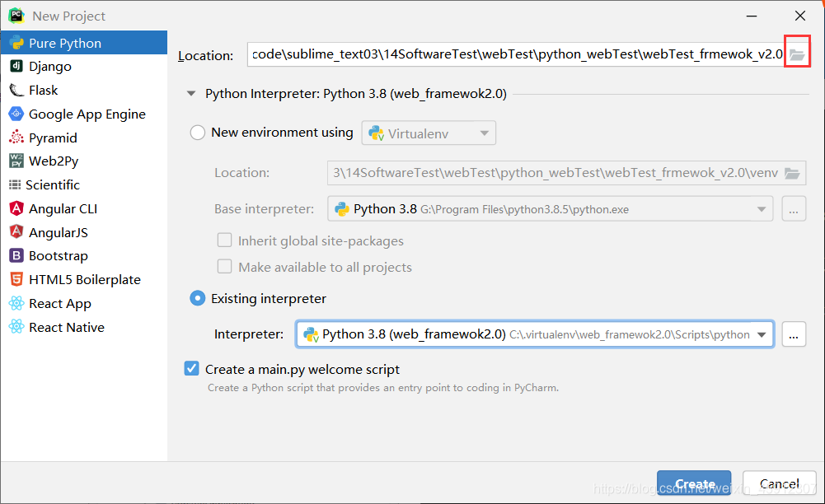Click the HTML5 Boilerplate shield icon
The width and height of the screenshot is (825, 504).
16,279
